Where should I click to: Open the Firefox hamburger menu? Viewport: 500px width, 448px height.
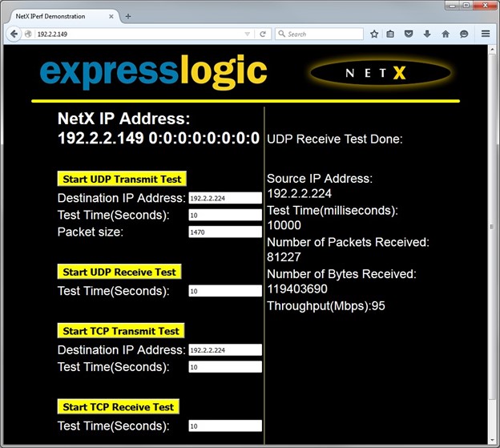pos(486,34)
